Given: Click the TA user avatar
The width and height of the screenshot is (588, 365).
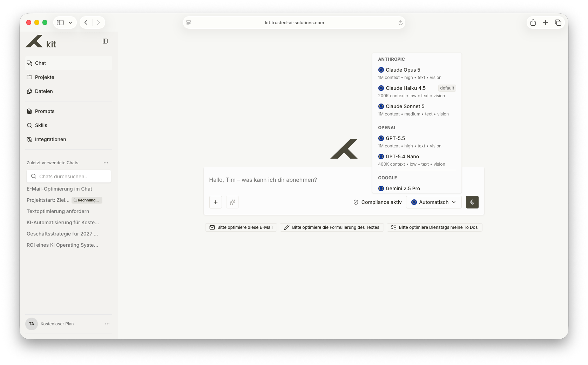Looking at the screenshot, I should pos(32,324).
